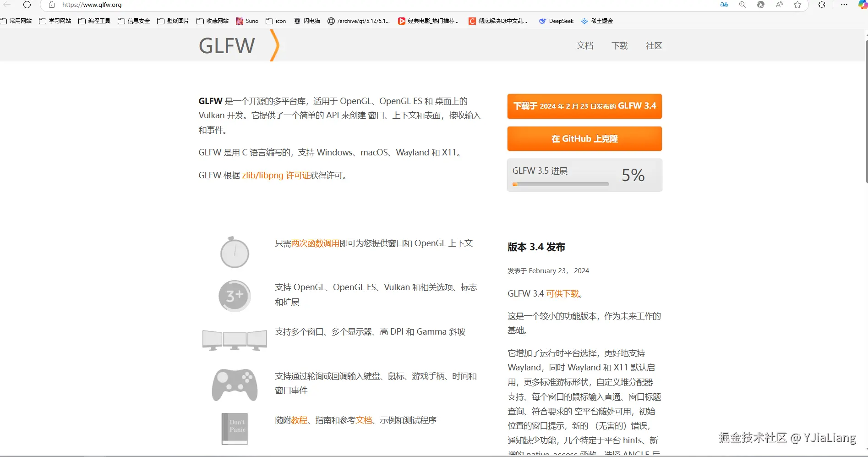
Task: Open the 下载 navigation menu item
Action: coord(620,46)
